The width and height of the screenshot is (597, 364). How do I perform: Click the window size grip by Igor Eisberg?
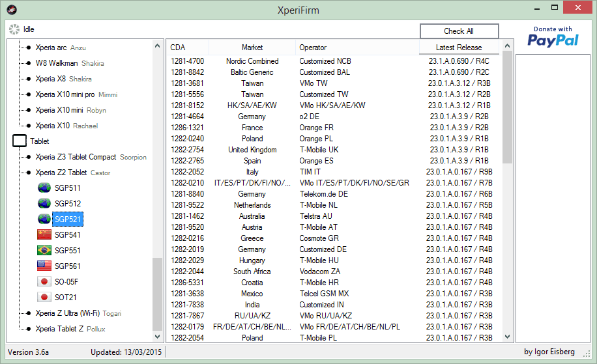[587, 354]
